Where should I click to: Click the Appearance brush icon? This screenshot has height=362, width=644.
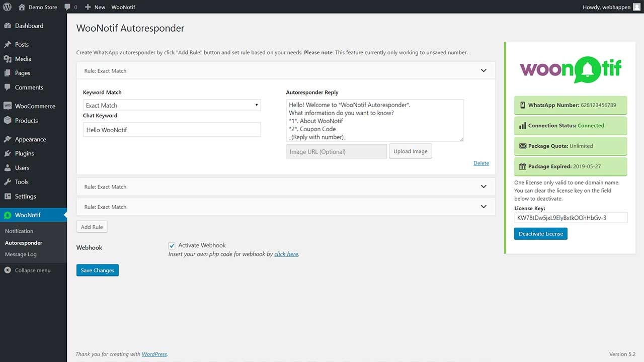click(x=8, y=139)
